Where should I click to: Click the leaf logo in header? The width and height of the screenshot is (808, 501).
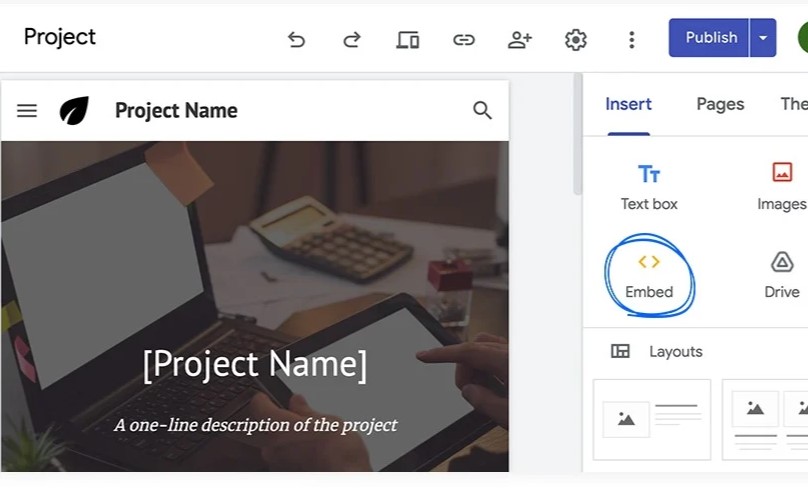(74, 111)
